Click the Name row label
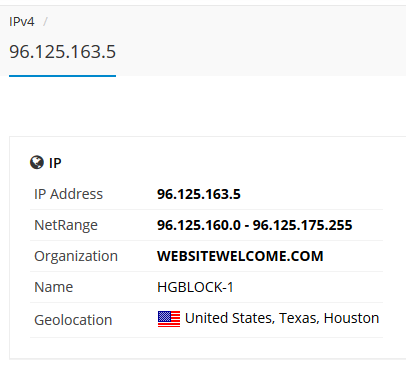 [53, 287]
